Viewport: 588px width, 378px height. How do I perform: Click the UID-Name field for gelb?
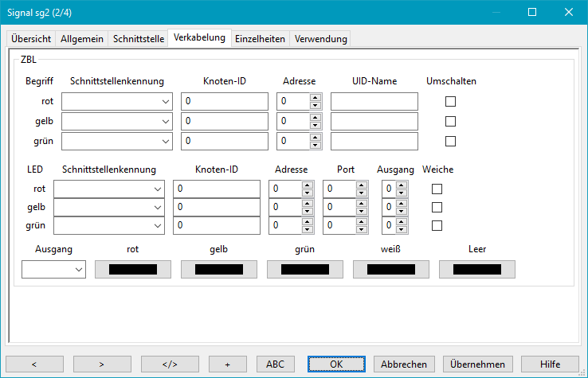tap(374, 121)
